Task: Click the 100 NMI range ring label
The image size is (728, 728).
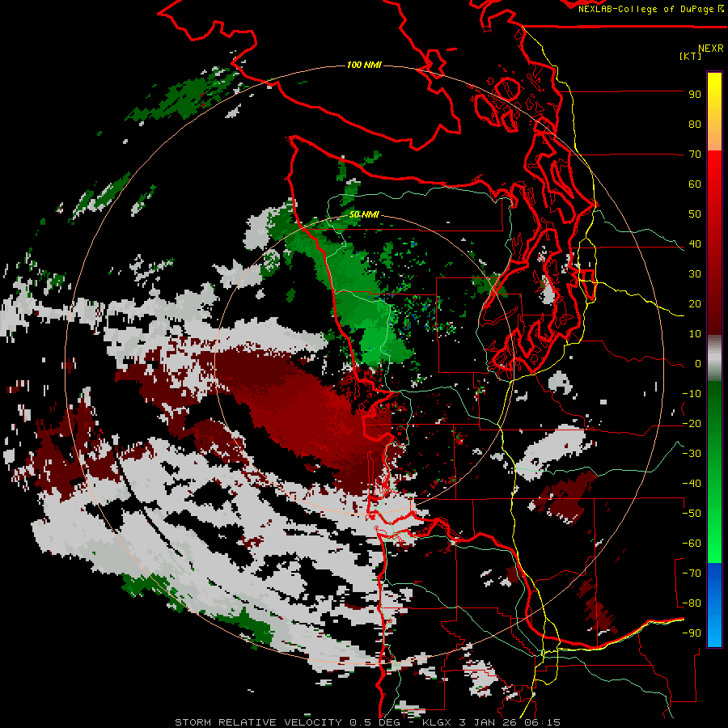Action: coord(364,65)
